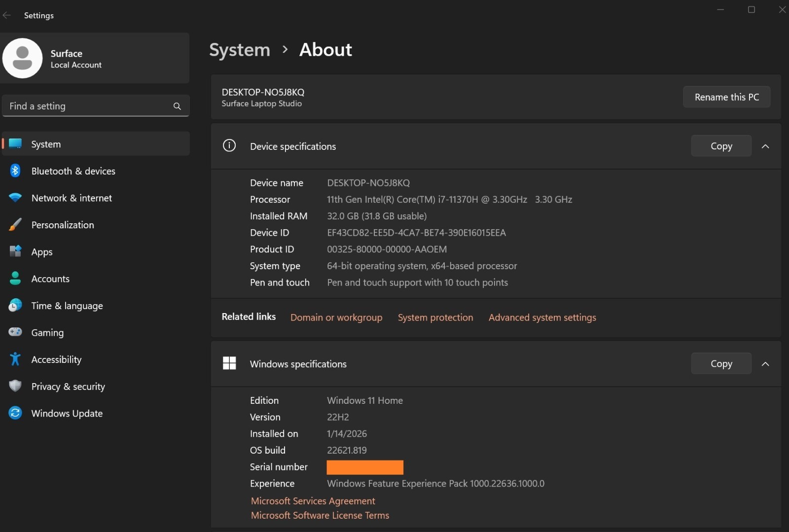The image size is (789, 532).
Task: Click the Installed RAM value 32.0 GB
Action: pyautogui.click(x=377, y=216)
